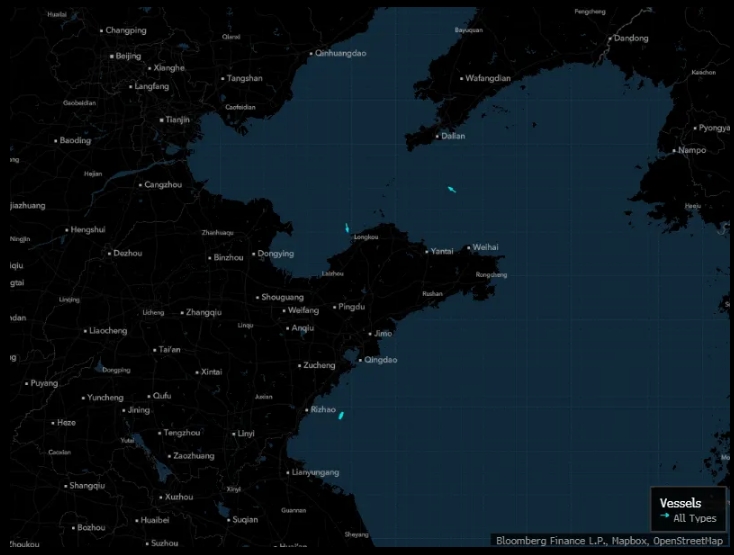Click the Yantai city label

(442, 251)
